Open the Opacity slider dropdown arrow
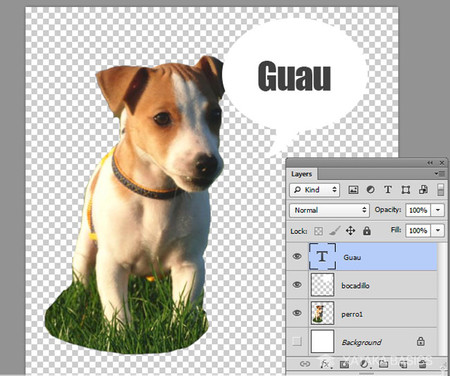This screenshot has width=450, height=376. tap(438, 210)
